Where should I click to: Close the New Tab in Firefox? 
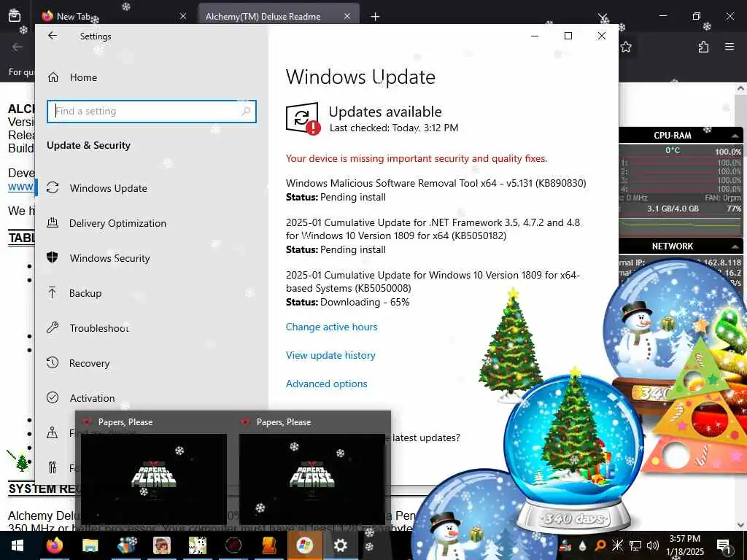click(x=183, y=16)
